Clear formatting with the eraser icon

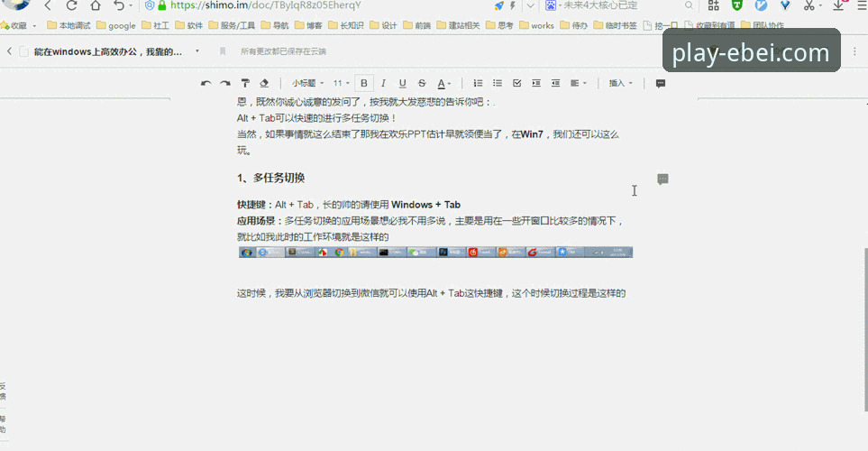tap(264, 83)
